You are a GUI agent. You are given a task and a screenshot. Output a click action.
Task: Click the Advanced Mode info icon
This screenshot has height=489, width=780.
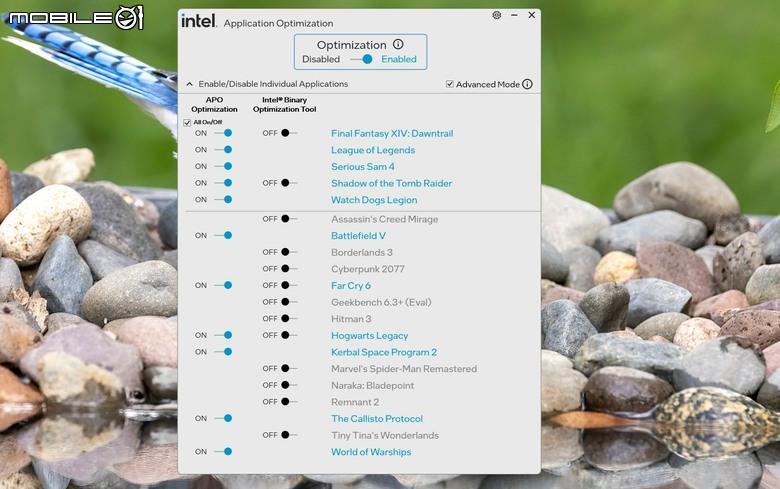(527, 84)
